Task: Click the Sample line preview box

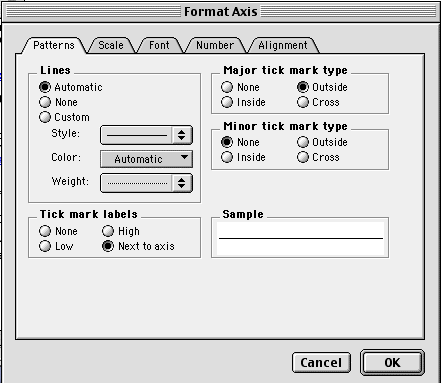Action: pyautogui.click(x=300, y=238)
